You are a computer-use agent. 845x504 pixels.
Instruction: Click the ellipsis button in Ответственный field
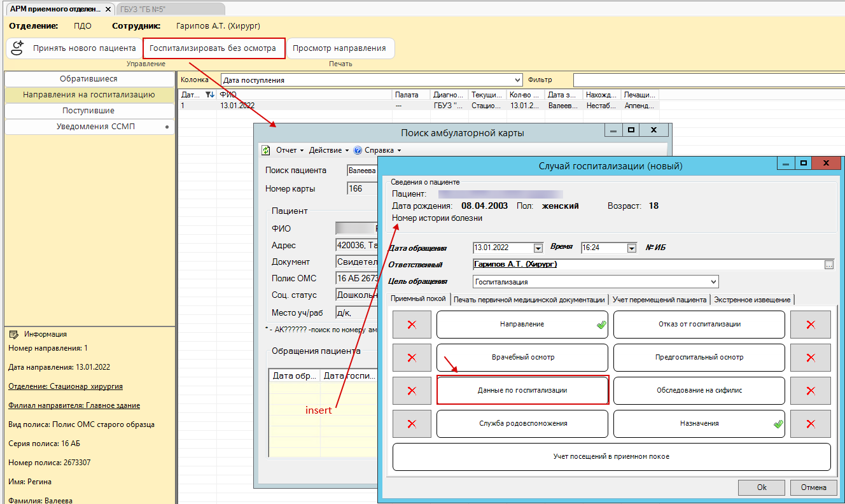point(828,265)
